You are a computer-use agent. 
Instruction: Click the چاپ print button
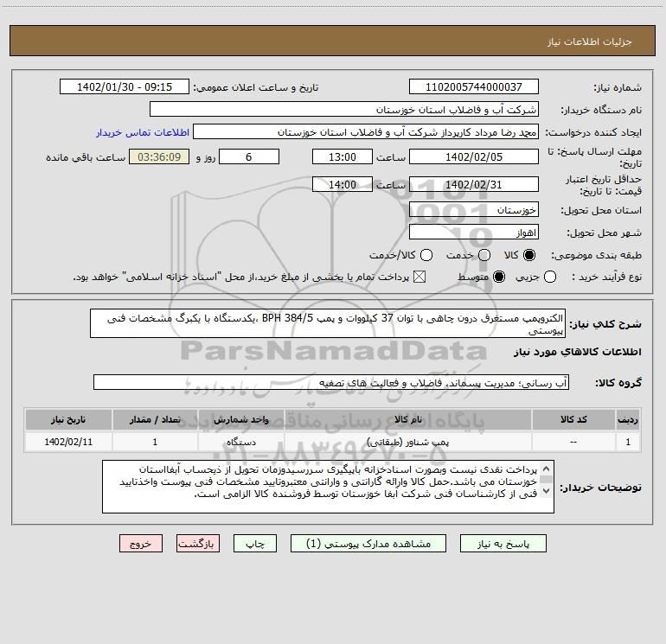(255, 544)
